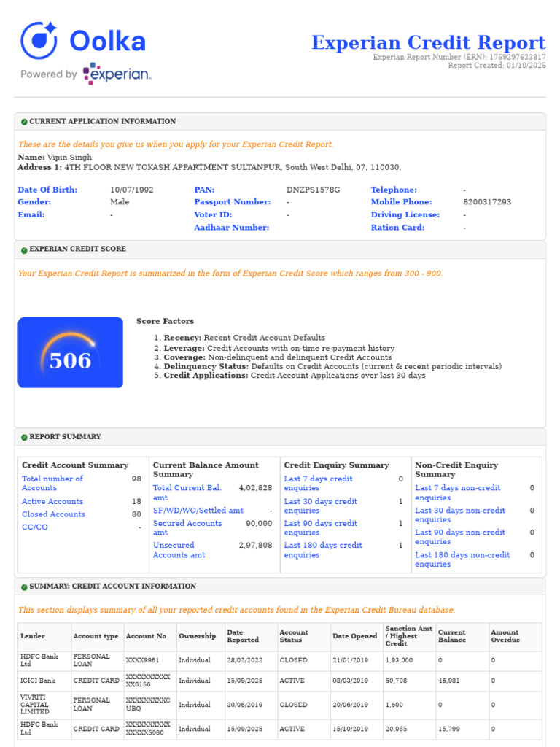This screenshot has height=747, width=560.
Task: Open Secured Accounts amt link
Action: pyautogui.click(x=187, y=527)
